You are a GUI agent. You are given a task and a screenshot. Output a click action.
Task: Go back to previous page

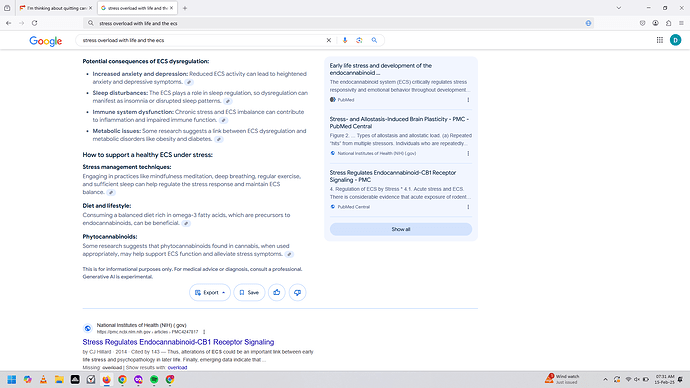click(9, 23)
